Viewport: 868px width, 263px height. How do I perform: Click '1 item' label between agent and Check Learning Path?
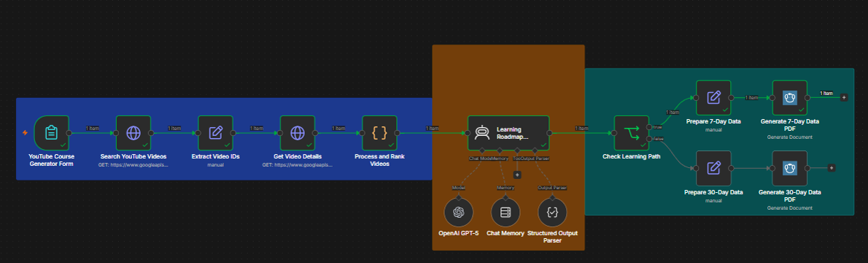pyautogui.click(x=582, y=128)
